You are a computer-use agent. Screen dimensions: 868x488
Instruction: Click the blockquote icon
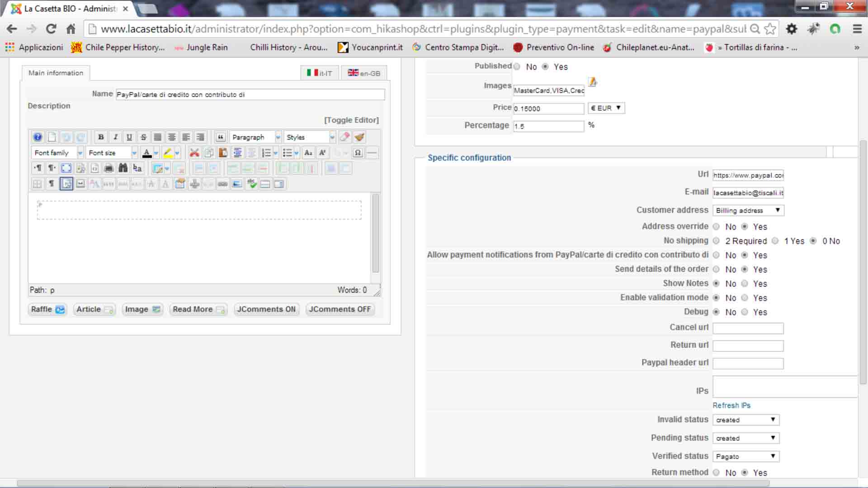coord(221,137)
